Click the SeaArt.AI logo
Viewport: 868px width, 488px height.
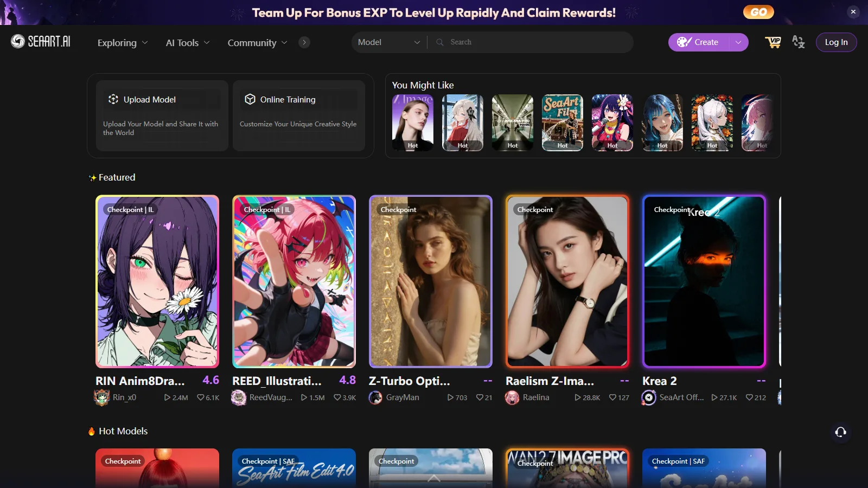(x=41, y=41)
